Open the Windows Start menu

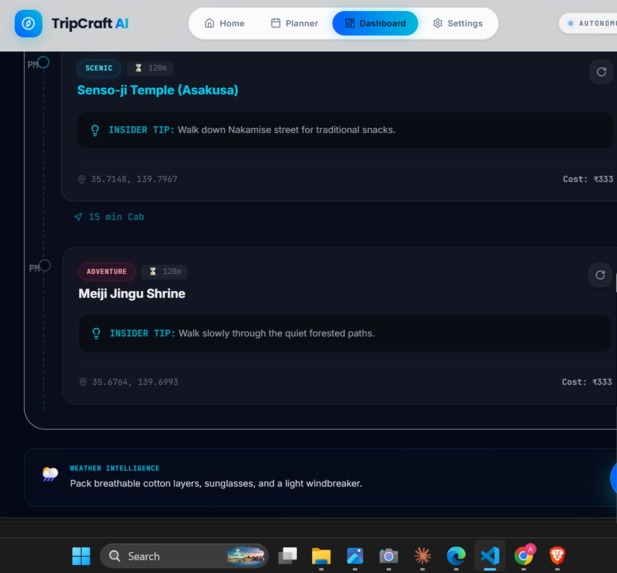pyautogui.click(x=81, y=556)
